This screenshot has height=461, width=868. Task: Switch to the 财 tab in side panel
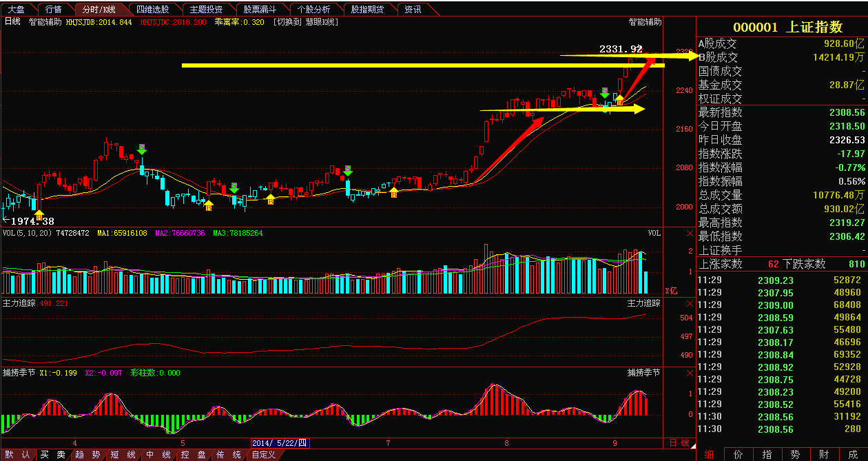825,455
